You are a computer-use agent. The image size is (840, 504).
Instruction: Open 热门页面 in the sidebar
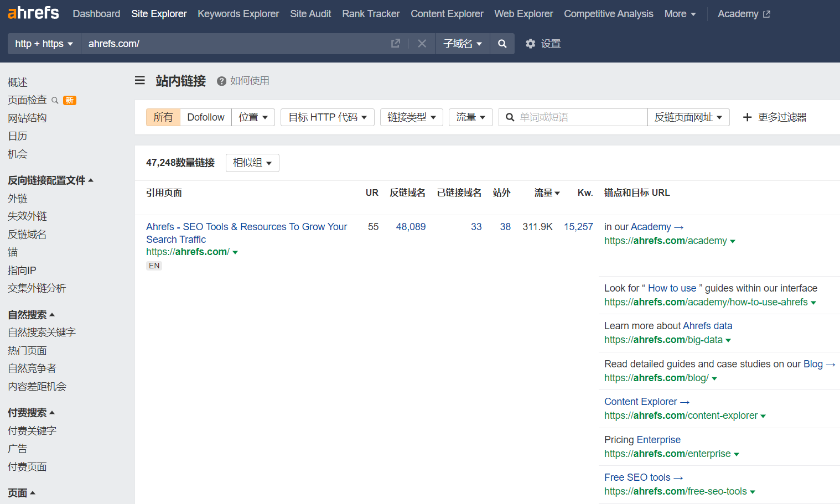pyautogui.click(x=27, y=351)
